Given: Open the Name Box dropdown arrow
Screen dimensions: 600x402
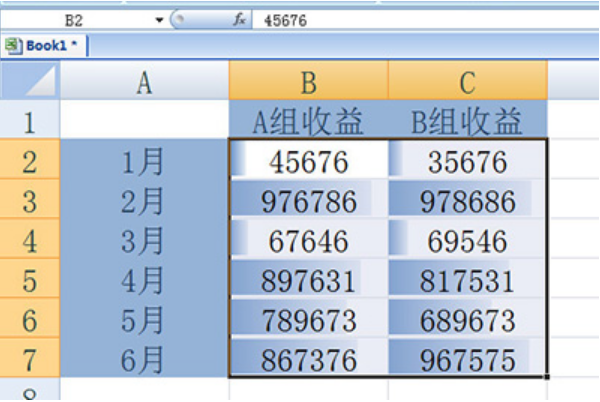Looking at the screenshot, I should (159, 20).
